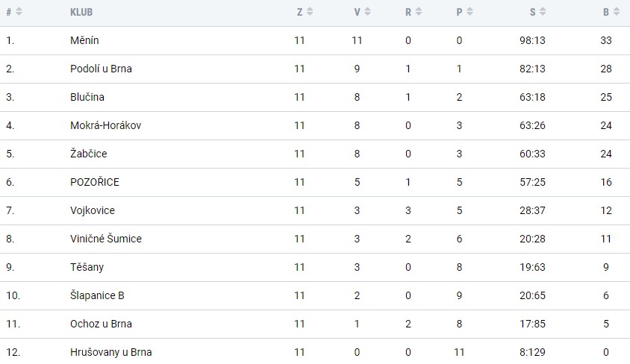The image size is (630, 364).
Task: Open the Podolí u Brna club
Action: pyautogui.click(x=101, y=69)
